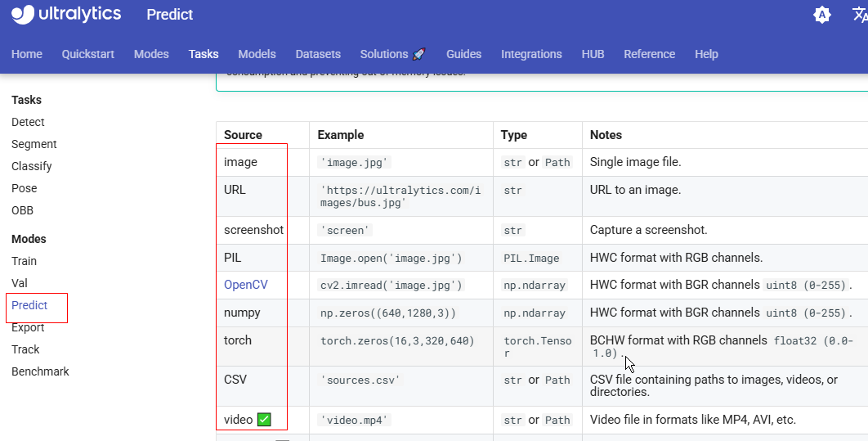Screen dimensions: 868x441
Task: Go to the Reference tab
Action: tap(649, 54)
